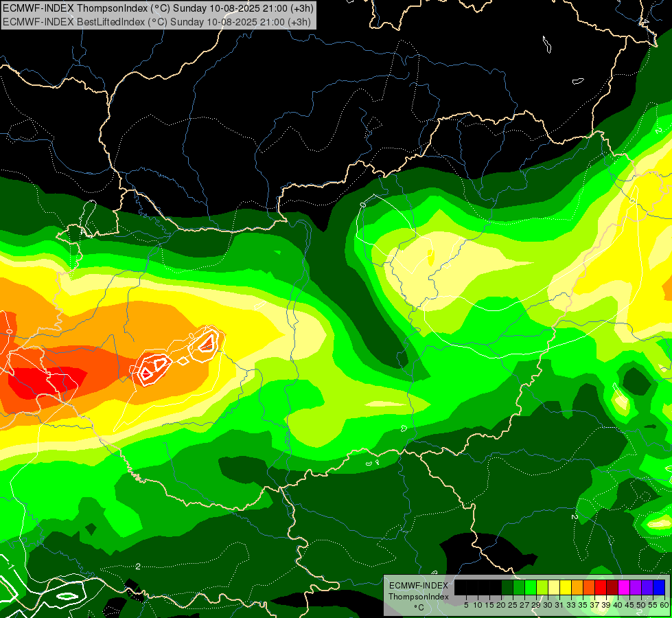Click the BestLiftedIndex title line at top
Image resolution: width=672 pixels, height=618 pixels.
[157, 22]
